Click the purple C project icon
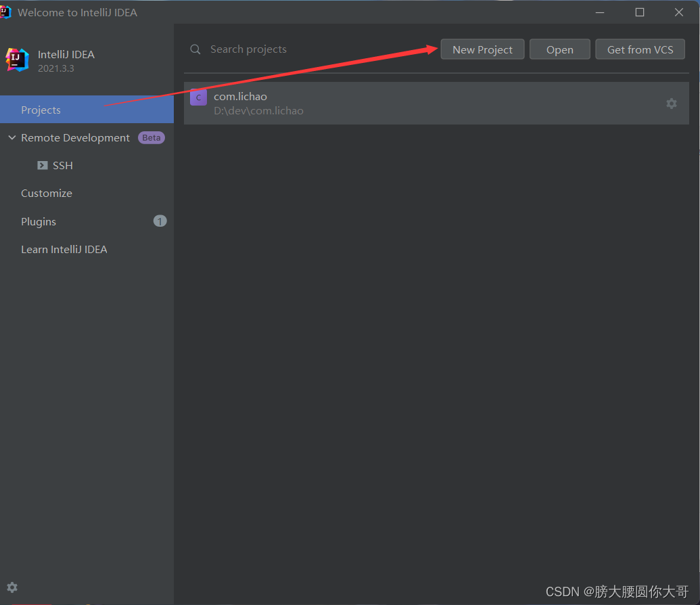 (x=198, y=97)
